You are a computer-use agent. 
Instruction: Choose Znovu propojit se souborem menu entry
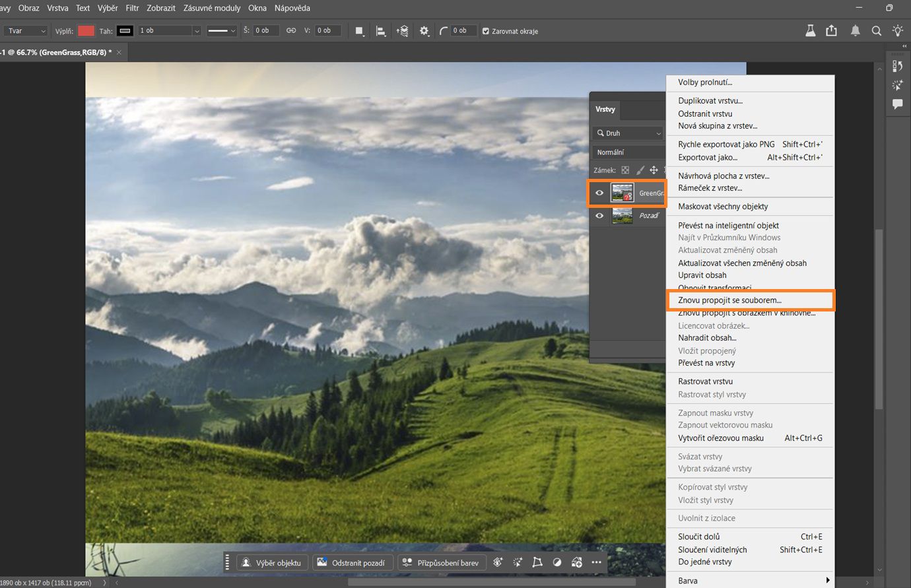click(x=729, y=300)
